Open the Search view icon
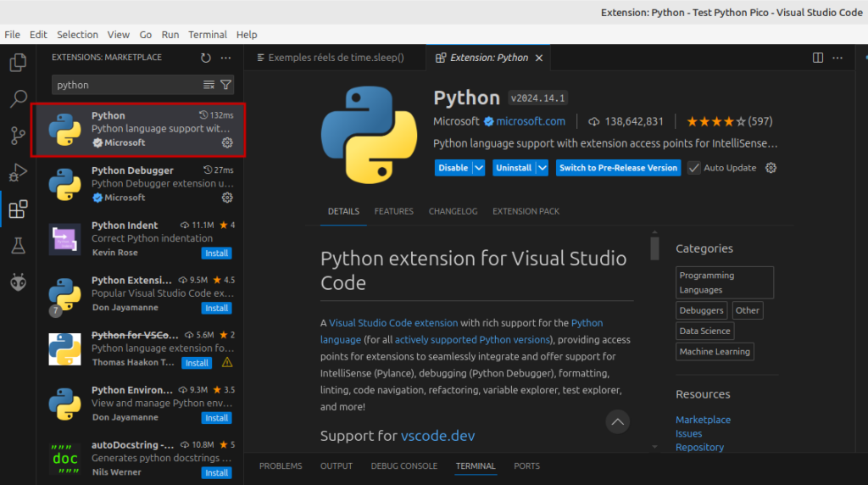The width and height of the screenshot is (868, 485). tap(18, 99)
